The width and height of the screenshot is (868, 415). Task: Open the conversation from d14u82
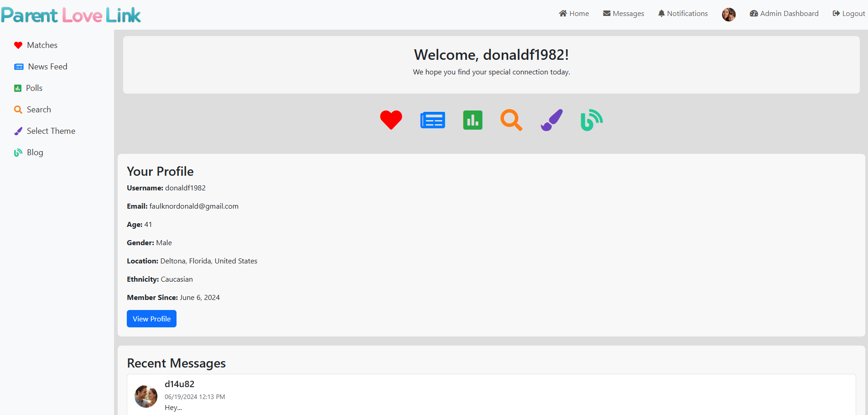[x=179, y=384]
